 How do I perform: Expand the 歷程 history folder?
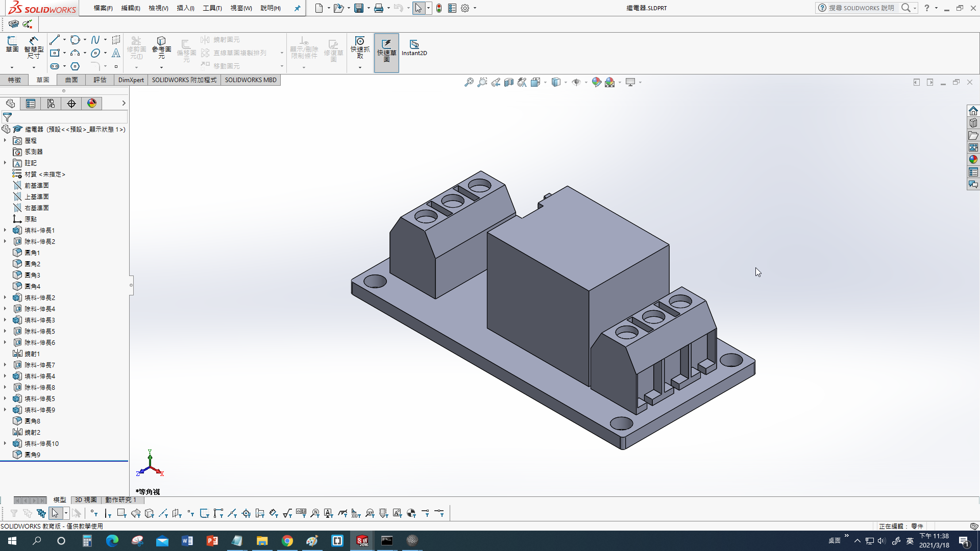[x=5, y=140]
